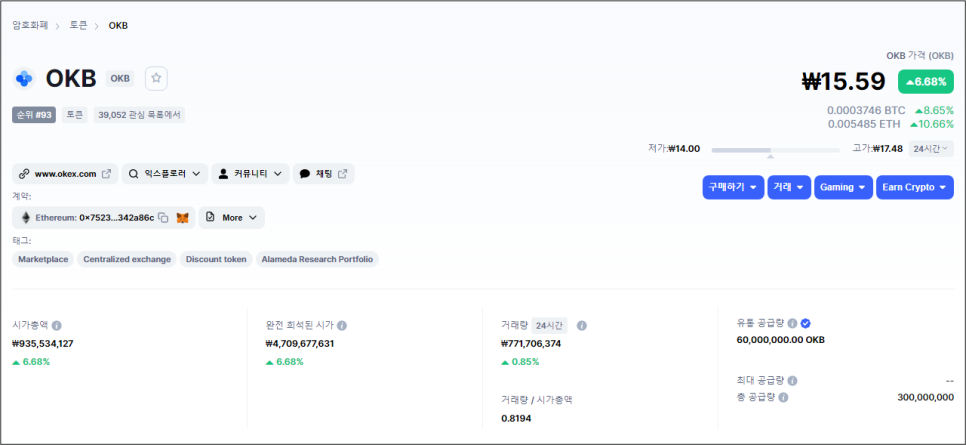The height and width of the screenshot is (445, 966).
Task: Open the 거래 dropdown
Action: [x=789, y=187]
